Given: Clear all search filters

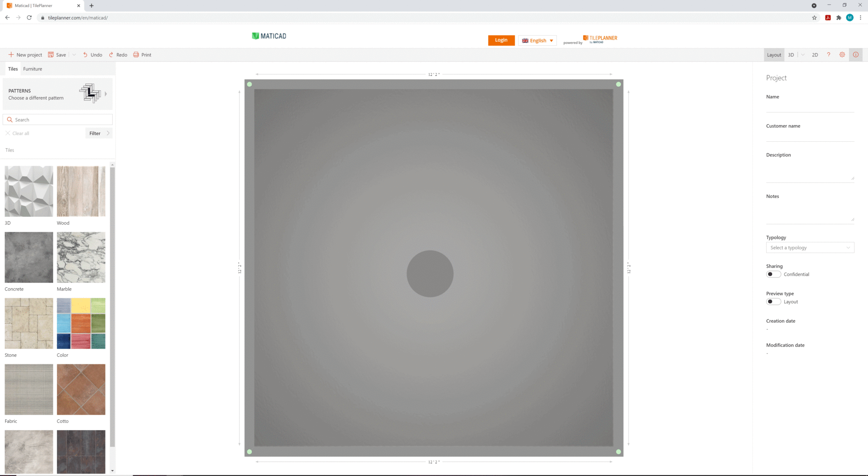Looking at the screenshot, I should pyautogui.click(x=17, y=133).
